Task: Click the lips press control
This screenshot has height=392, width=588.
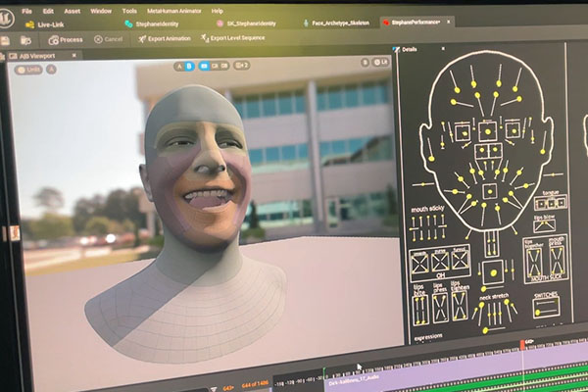Action: pyautogui.click(x=440, y=308)
